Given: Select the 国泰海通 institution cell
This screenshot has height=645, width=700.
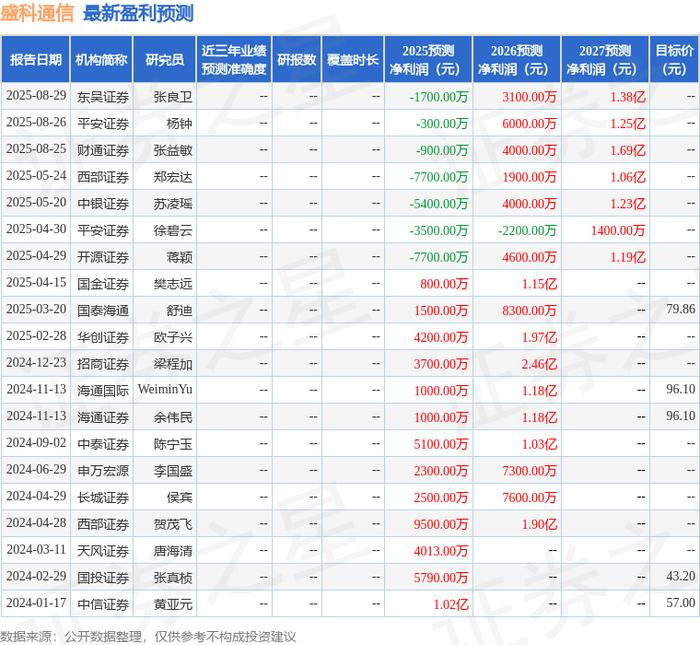Looking at the screenshot, I should click(103, 310).
